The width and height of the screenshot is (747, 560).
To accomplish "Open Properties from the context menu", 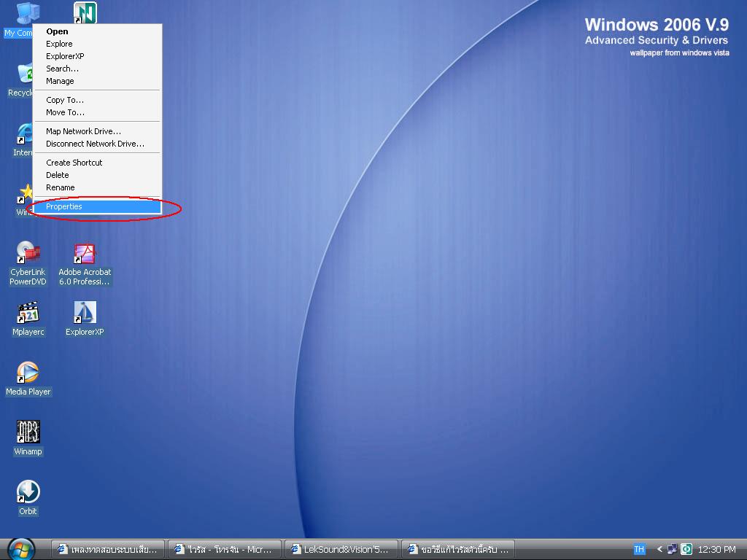I will tap(97, 206).
